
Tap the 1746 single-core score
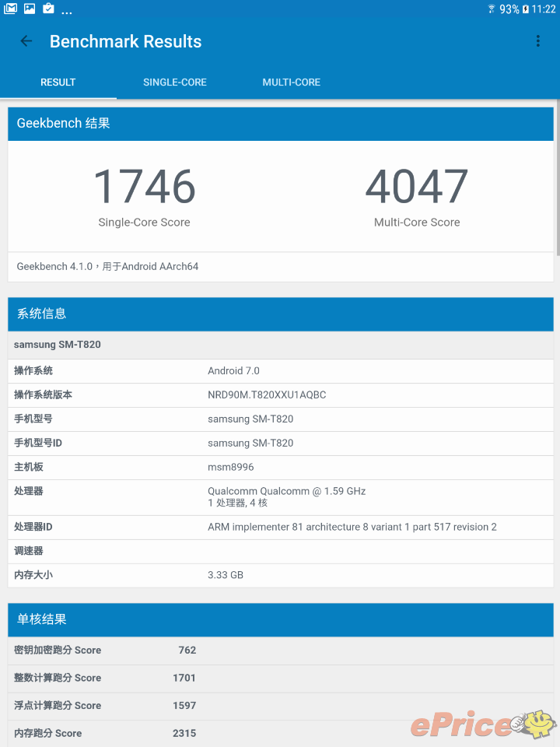(x=145, y=186)
